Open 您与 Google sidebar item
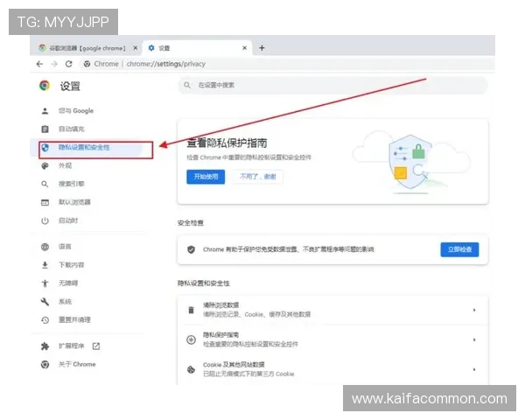Image resolution: width=525 pixels, height=420 pixels. tap(75, 111)
